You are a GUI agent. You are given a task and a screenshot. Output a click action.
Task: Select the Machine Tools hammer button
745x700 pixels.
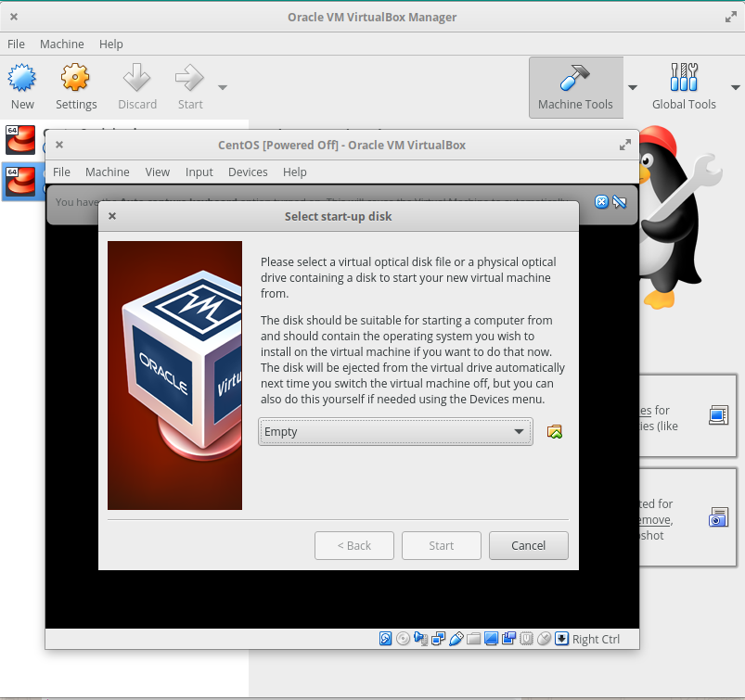(x=576, y=87)
